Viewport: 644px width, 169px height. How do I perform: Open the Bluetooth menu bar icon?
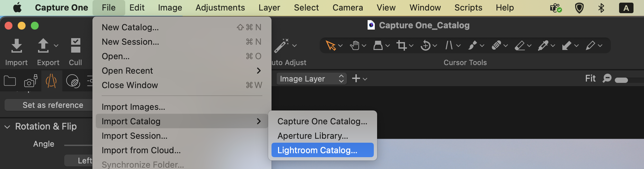click(601, 8)
